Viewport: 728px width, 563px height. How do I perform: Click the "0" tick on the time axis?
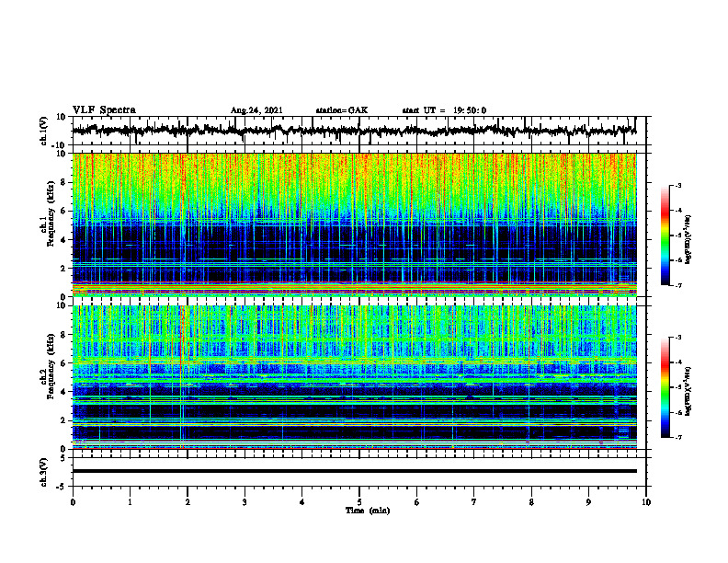pyautogui.click(x=73, y=502)
